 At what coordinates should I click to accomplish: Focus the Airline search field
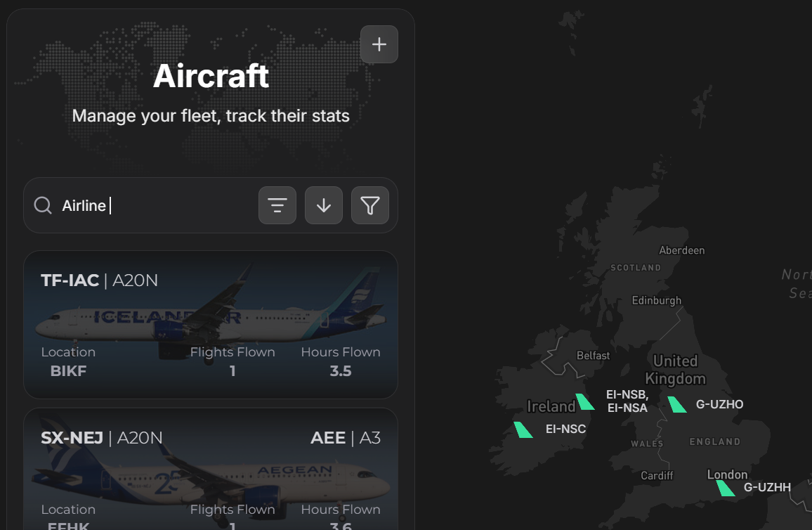click(x=155, y=206)
